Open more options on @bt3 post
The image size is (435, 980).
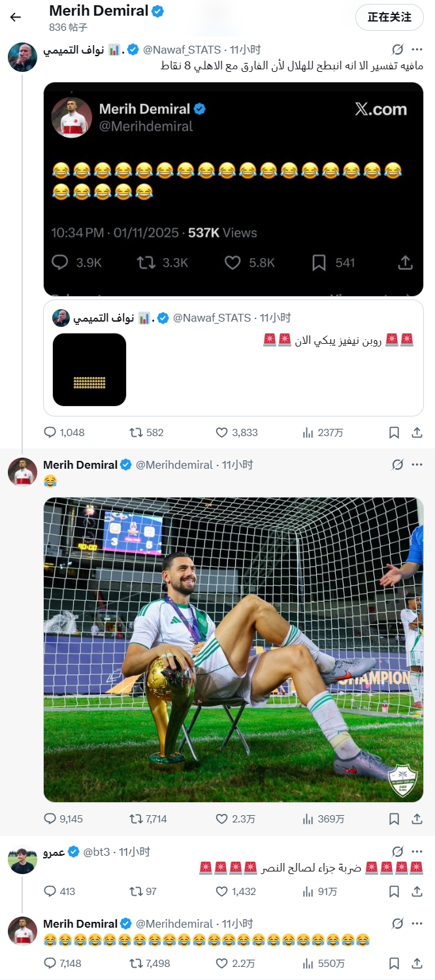417,852
